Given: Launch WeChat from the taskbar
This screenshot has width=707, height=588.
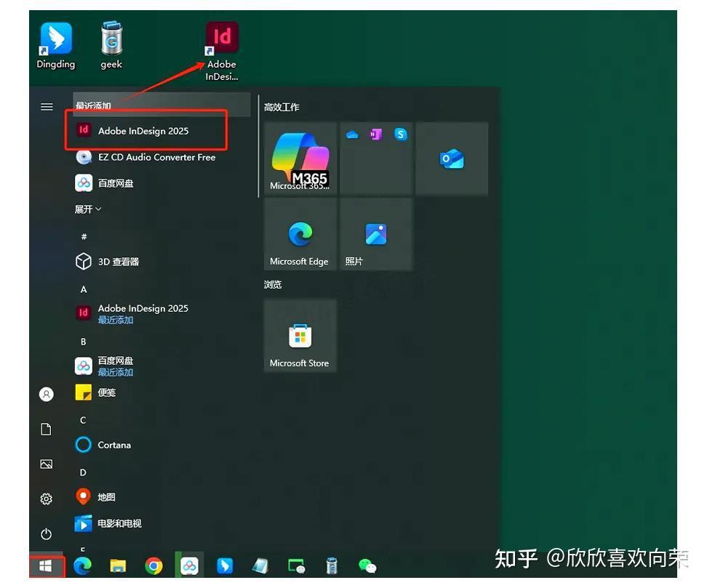Looking at the screenshot, I should 366,565.
